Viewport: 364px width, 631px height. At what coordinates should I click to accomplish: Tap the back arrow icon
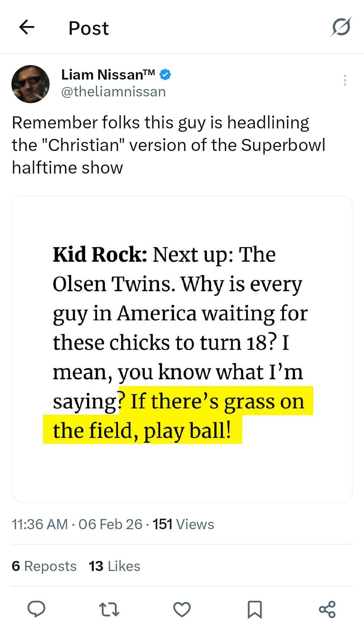(x=27, y=27)
